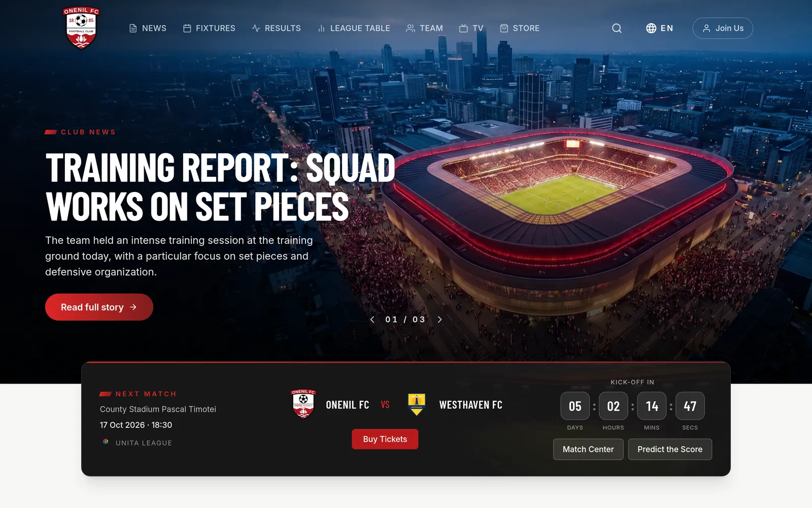Click the KICK-OFF IN label
The image size is (812, 508).
(632, 382)
